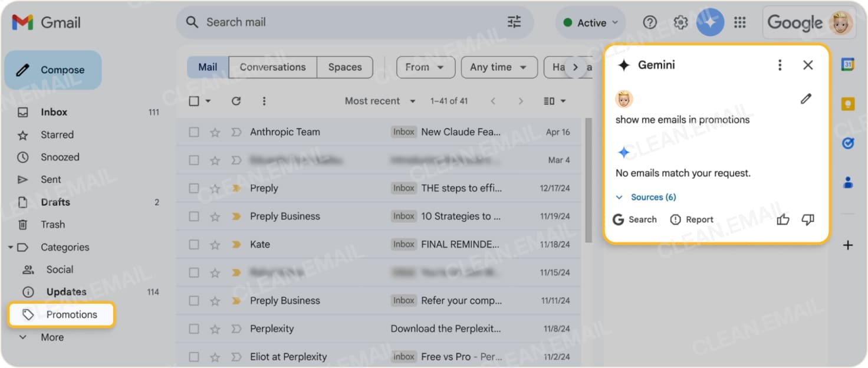Open the Google apps grid
The image size is (868, 368).
tap(740, 22)
